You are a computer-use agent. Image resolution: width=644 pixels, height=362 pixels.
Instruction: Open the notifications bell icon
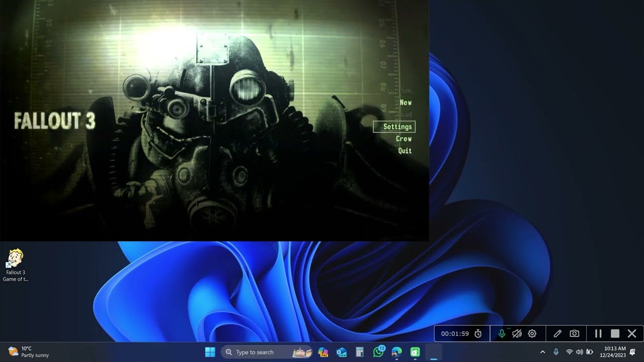tap(632, 352)
